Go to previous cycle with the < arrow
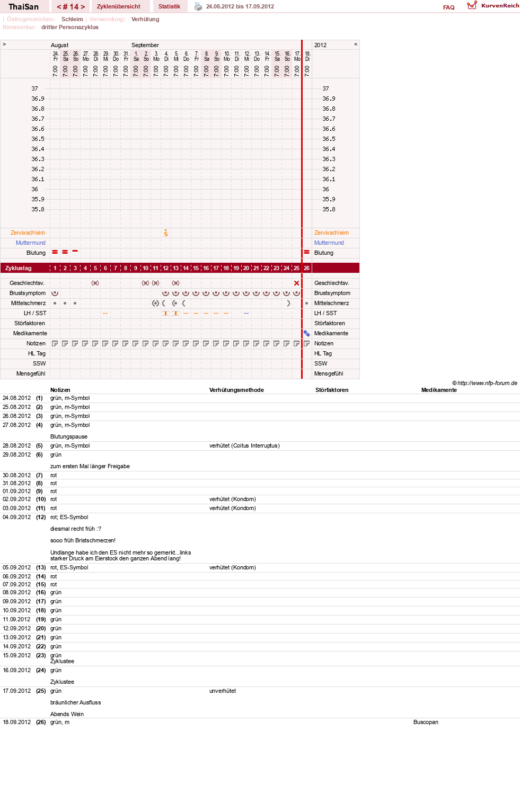Viewport: 520px width, 812px height. 59,7
